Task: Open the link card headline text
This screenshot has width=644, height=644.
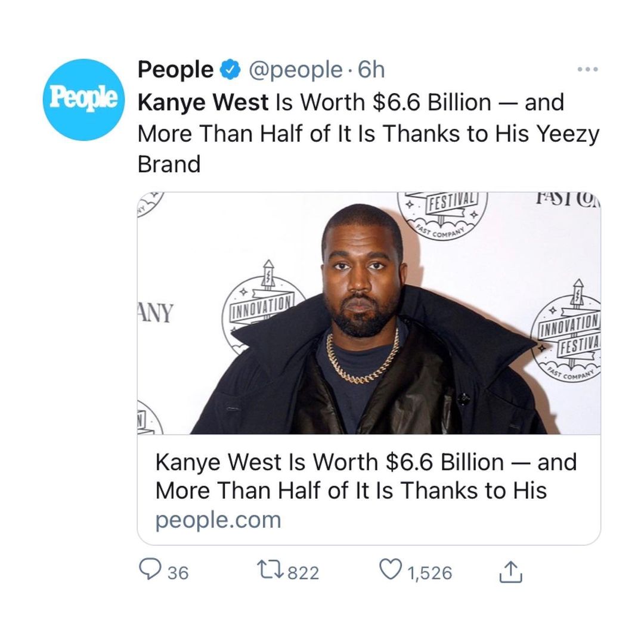Action: point(365,476)
